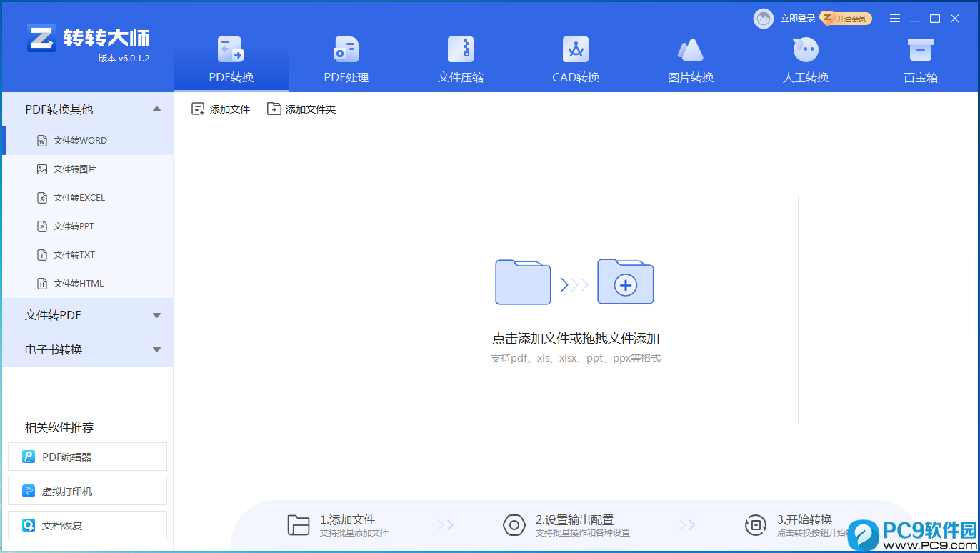980x553 pixels.
Task: Click the 文件转TXT text icon
Action: point(42,255)
